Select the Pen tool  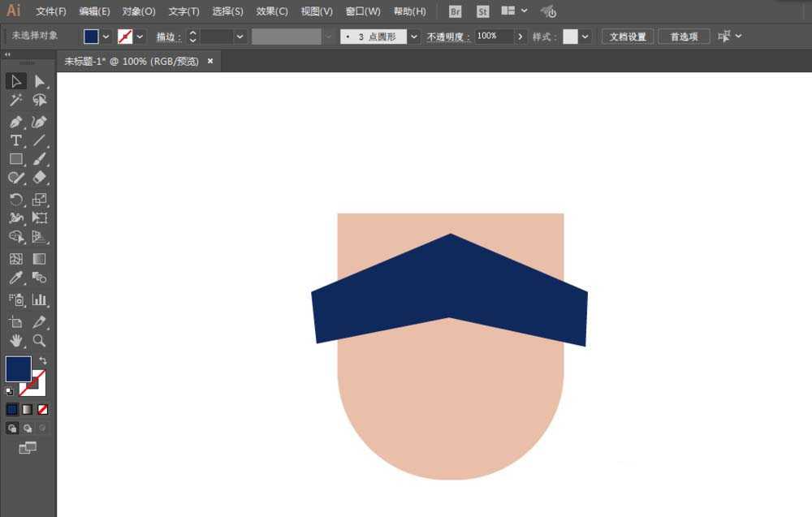point(15,122)
